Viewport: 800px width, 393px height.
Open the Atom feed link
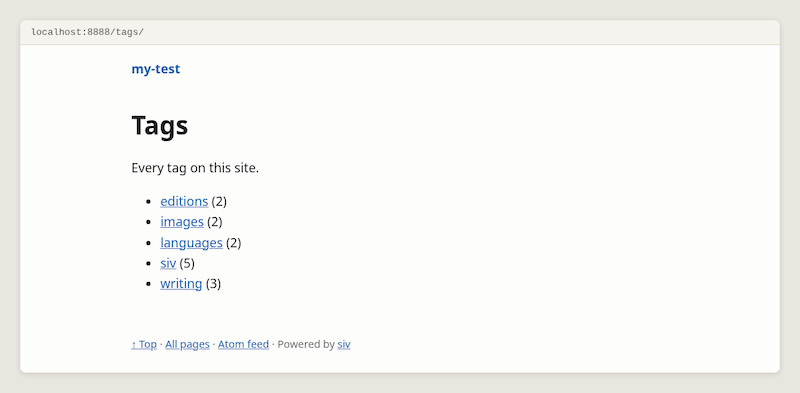point(243,345)
